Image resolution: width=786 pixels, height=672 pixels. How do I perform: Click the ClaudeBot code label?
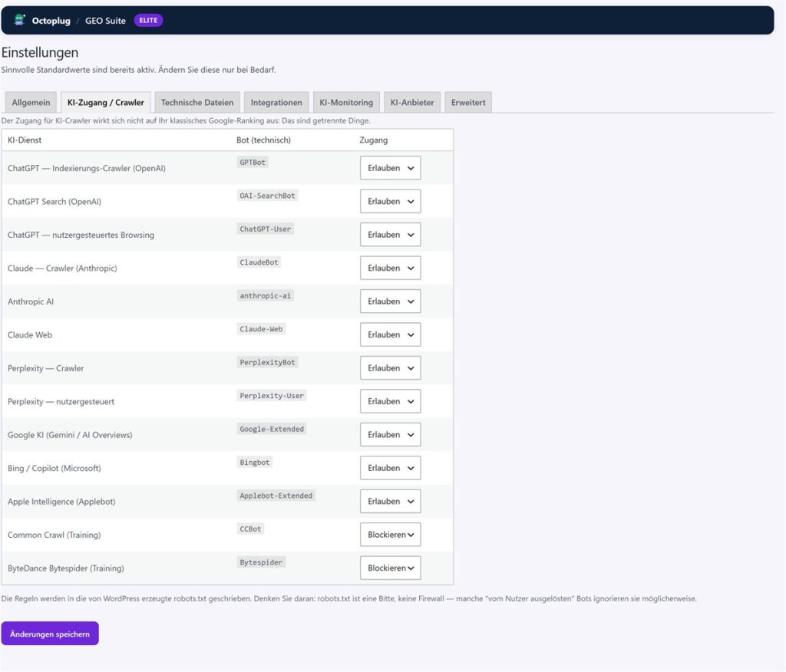(259, 262)
